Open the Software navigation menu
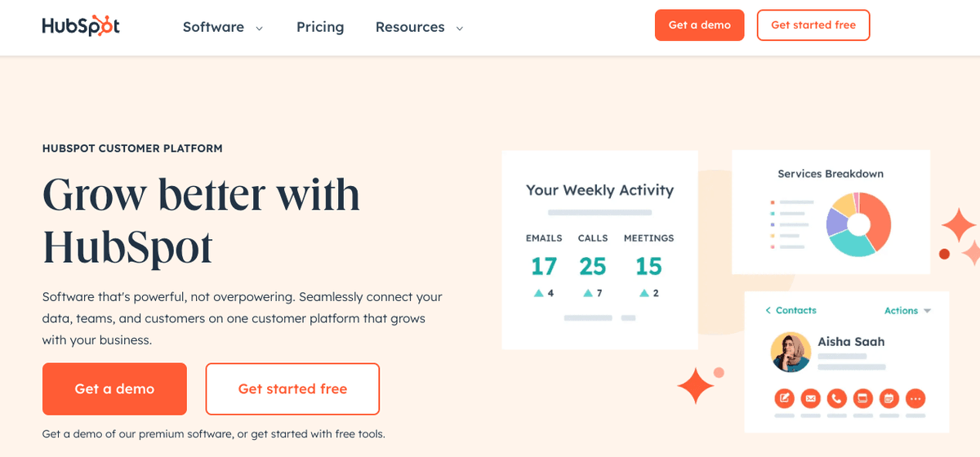This screenshot has width=980, height=457. (213, 27)
